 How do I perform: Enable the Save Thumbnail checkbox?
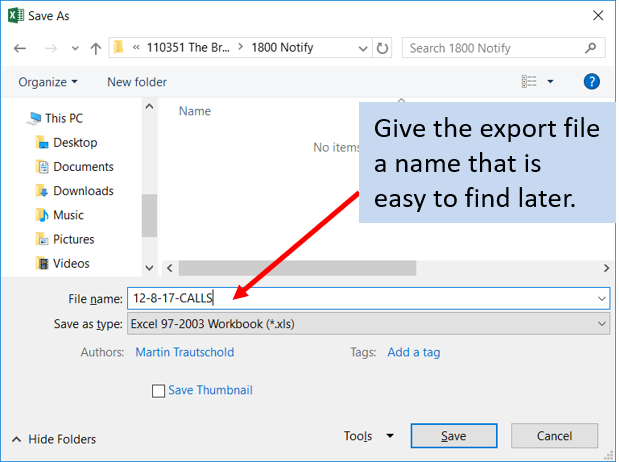click(158, 391)
